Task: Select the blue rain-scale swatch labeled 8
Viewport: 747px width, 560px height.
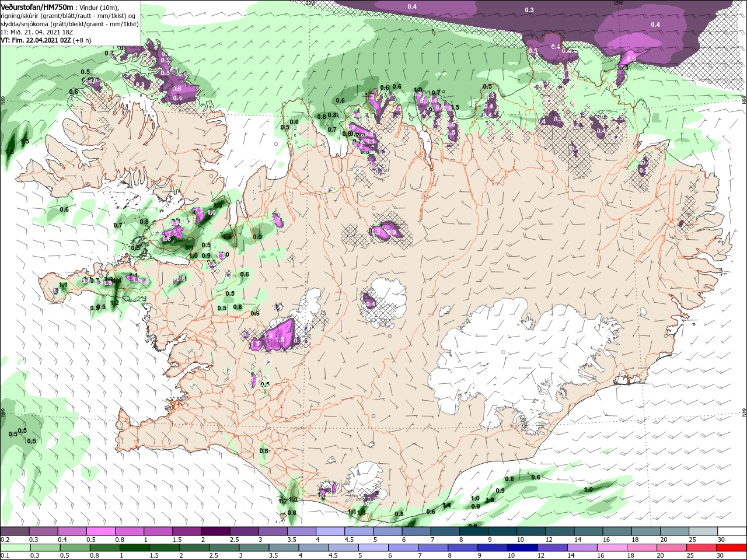Action: tap(463, 548)
